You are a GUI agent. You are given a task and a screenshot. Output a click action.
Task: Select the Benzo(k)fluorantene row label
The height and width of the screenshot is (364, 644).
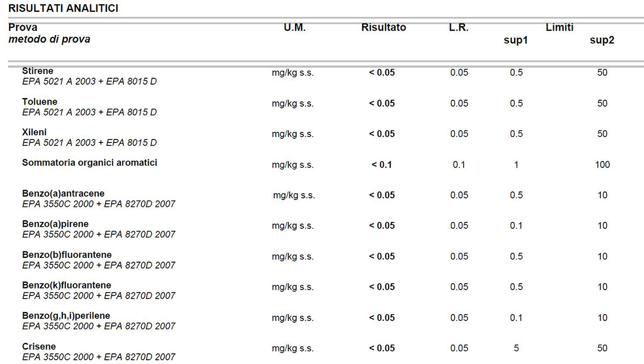pyautogui.click(x=67, y=285)
